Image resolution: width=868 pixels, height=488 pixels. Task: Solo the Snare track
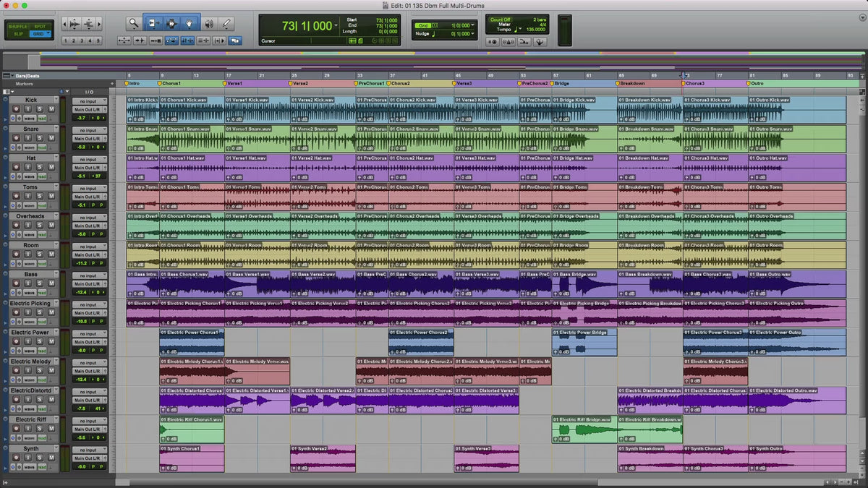(41, 138)
